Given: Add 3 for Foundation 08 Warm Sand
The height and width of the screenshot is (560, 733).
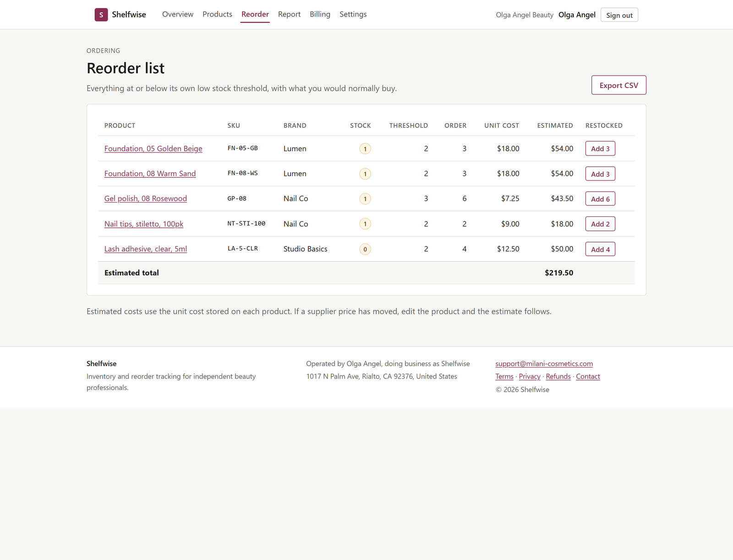Looking at the screenshot, I should click(600, 174).
